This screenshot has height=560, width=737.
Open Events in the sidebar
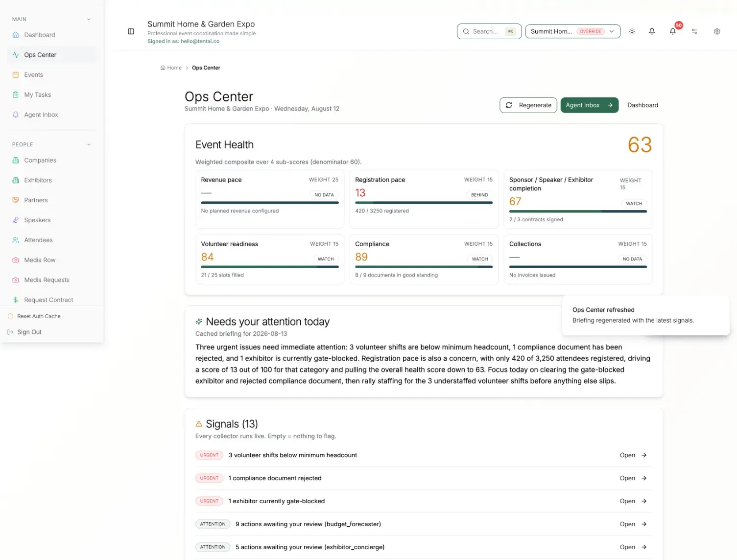(52, 75)
